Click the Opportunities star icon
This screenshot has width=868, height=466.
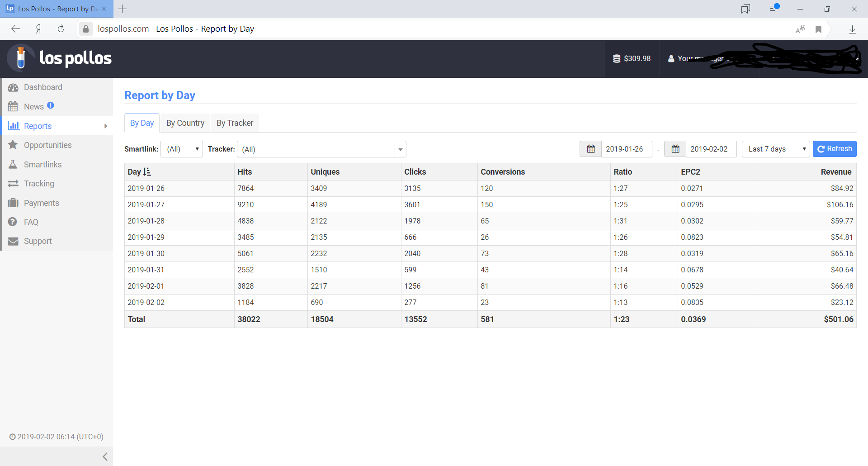click(x=13, y=145)
